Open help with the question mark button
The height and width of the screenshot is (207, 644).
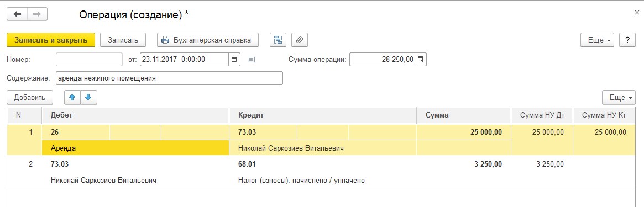coord(627,40)
